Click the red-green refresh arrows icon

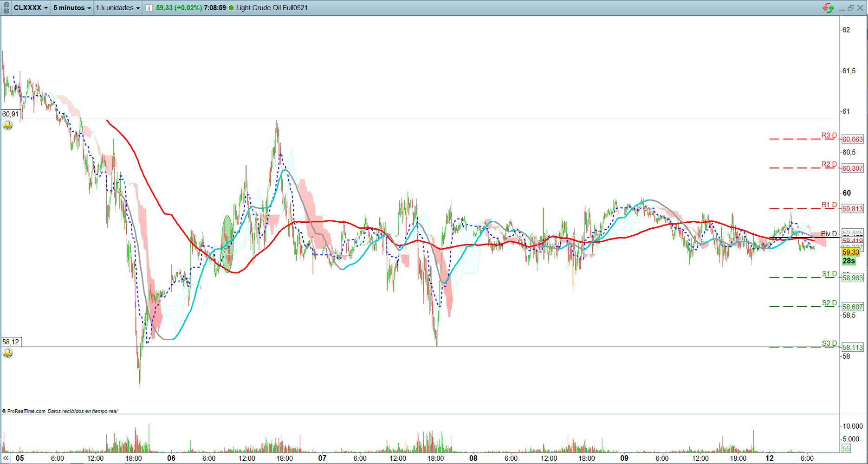828,8
